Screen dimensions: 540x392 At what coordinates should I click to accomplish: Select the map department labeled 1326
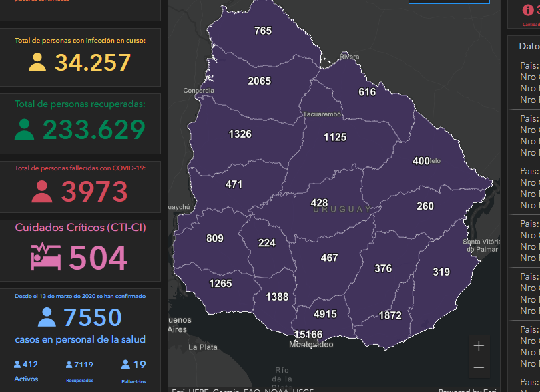pyautogui.click(x=240, y=134)
